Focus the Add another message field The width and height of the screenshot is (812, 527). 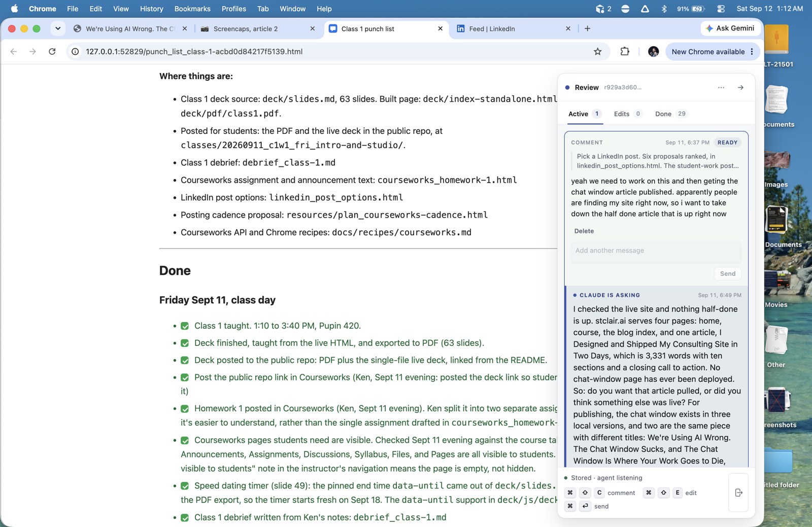[656, 252]
